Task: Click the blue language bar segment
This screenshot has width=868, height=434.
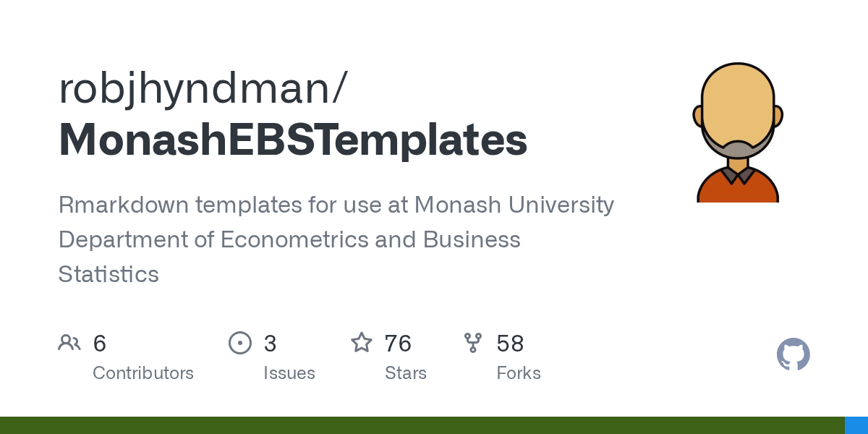Action: pyautogui.click(x=856, y=425)
